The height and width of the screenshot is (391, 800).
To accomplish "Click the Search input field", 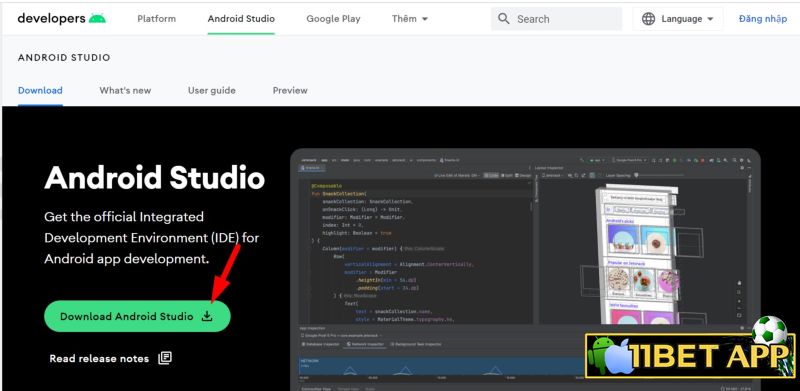I will 557,19.
